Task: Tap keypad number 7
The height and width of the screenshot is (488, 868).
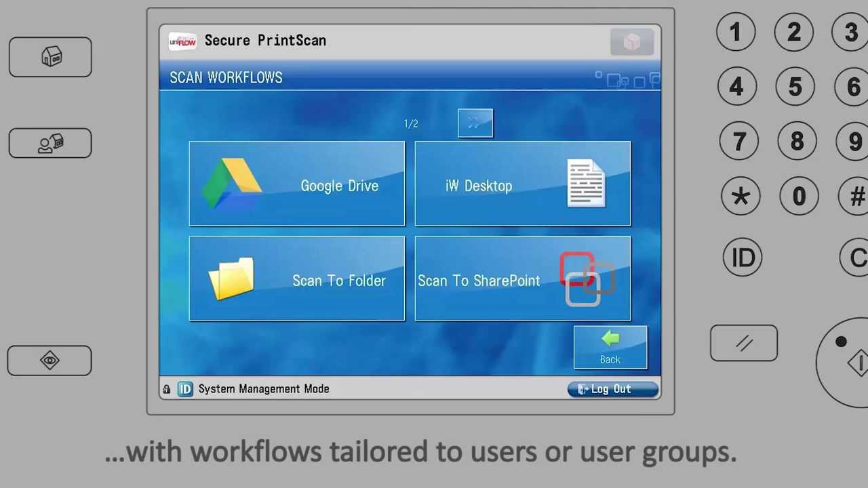Action: point(739,142)
